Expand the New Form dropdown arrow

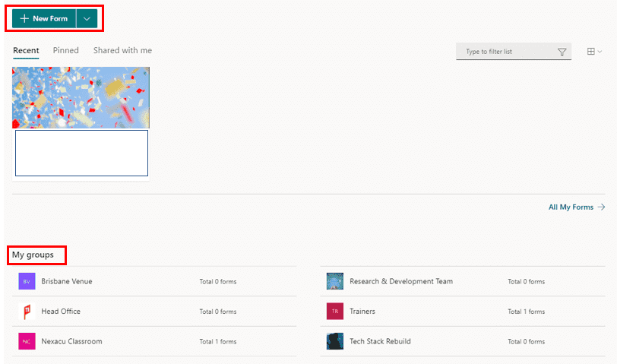click(x=87, y=18)
